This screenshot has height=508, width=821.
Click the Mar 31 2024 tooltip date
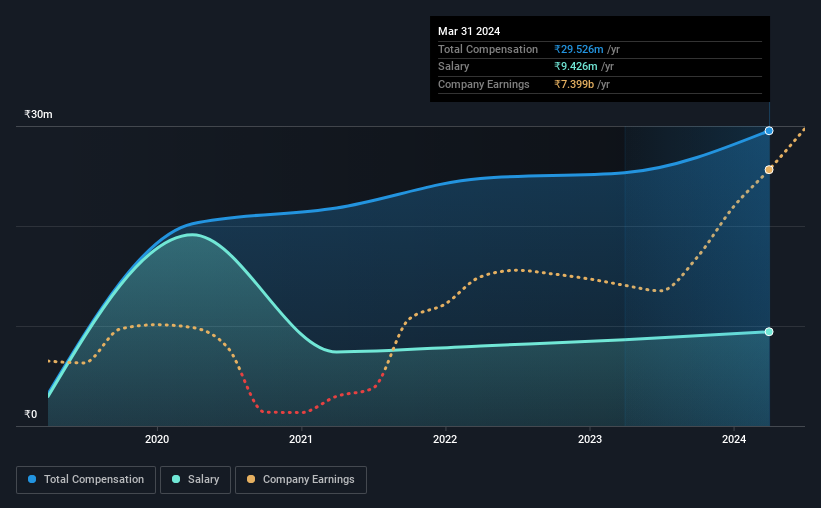pyautogui.click(x=469, y=31)
